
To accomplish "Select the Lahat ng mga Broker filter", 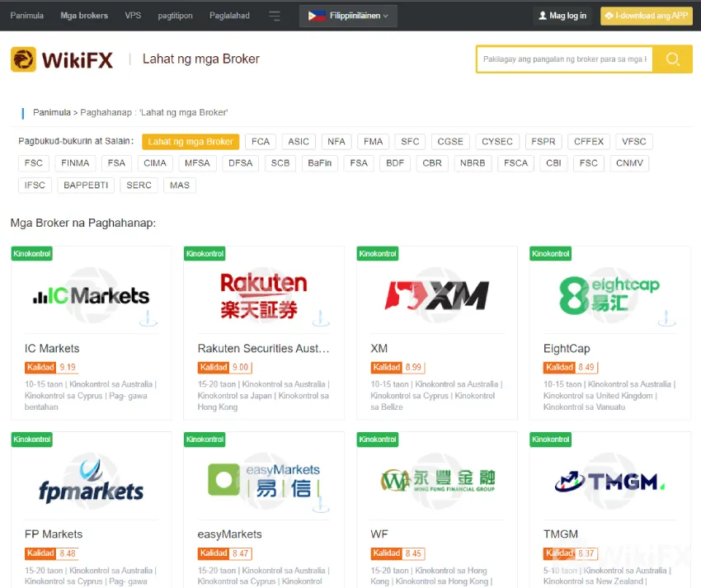I will 191,142.
